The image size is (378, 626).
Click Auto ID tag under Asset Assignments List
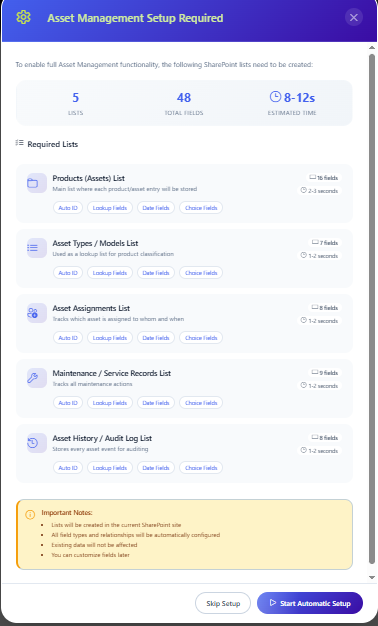click(68, 338)
